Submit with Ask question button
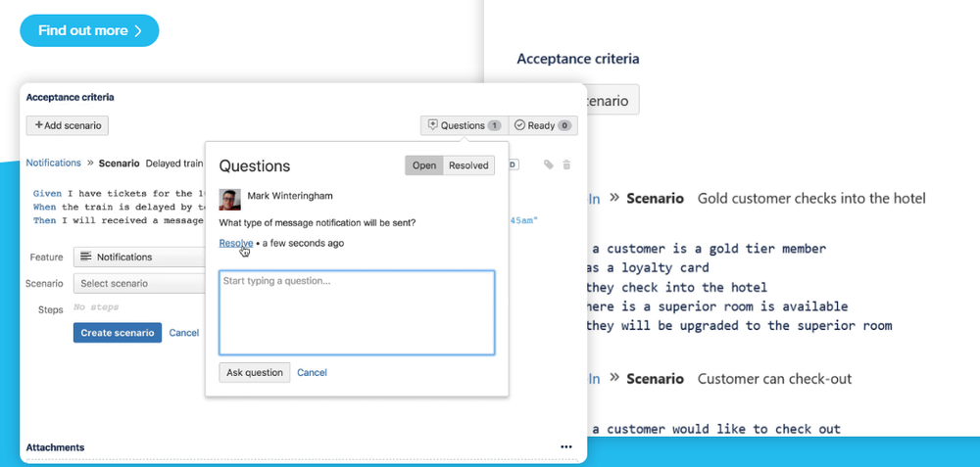Image resolution: width=980 pixels, height=467 pixels. [x=255, y=372]
